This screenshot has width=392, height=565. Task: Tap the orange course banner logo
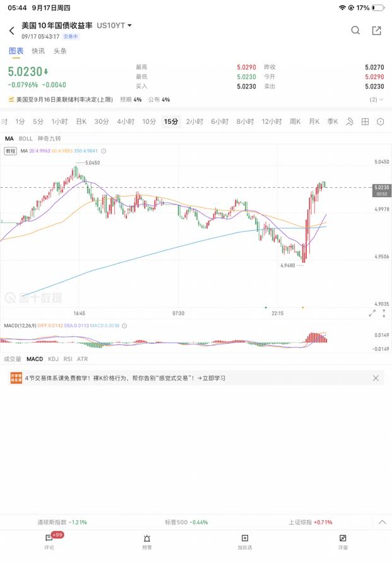(x=16, y=378)
